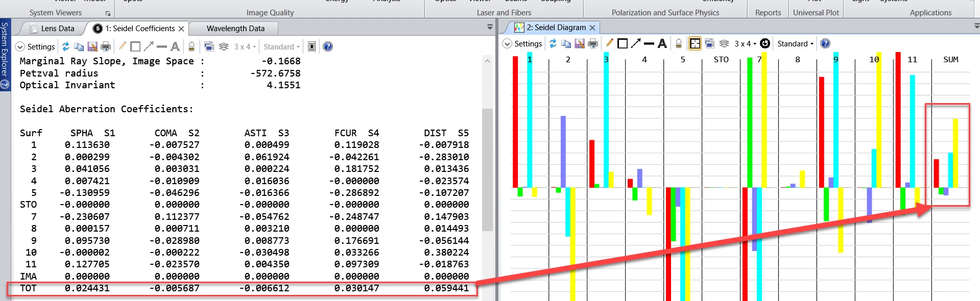Click Universal Plot ribbon group label
Image resolution: width=980 pixels, height=301 pixels.
pyautogui.click(x=816, y=13)
